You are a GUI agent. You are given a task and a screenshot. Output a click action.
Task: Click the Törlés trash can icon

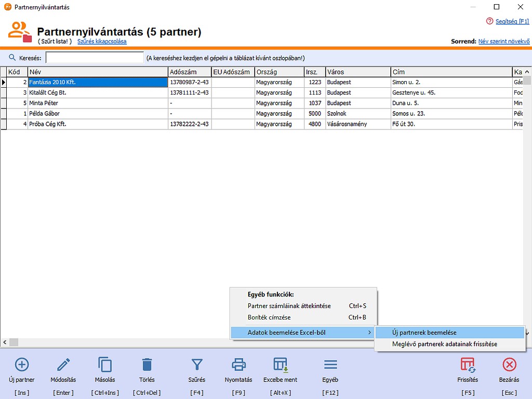click(147, 364)
